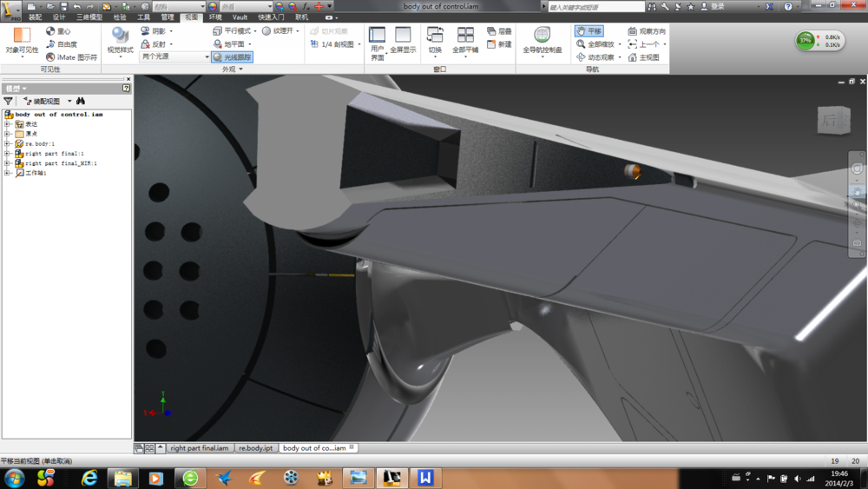The width and height of the screenshot is (868, 489).
Task: Open the 用户界面 user interface tool
Action: [377, 43]
